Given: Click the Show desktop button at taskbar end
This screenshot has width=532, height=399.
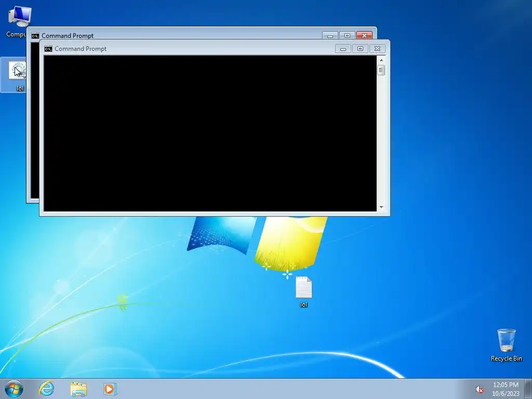Looking at the screenshot, I should tap(528, 389).
